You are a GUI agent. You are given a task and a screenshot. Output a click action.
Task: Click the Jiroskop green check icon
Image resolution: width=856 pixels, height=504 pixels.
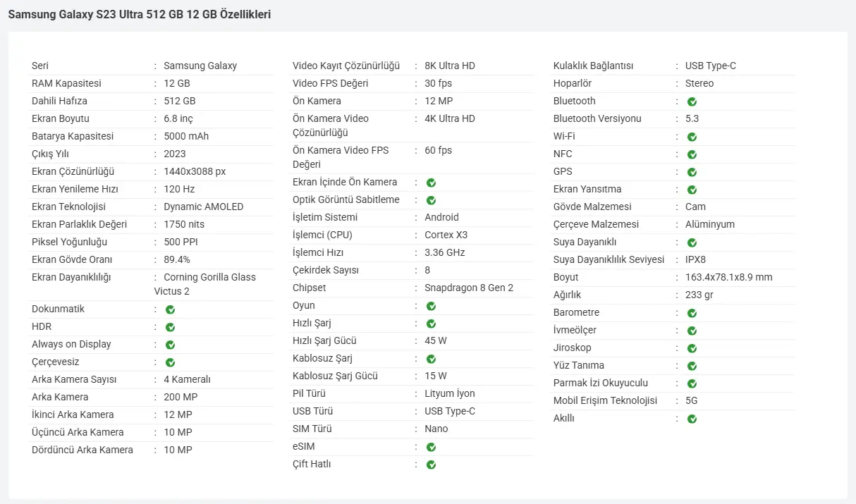692,348
